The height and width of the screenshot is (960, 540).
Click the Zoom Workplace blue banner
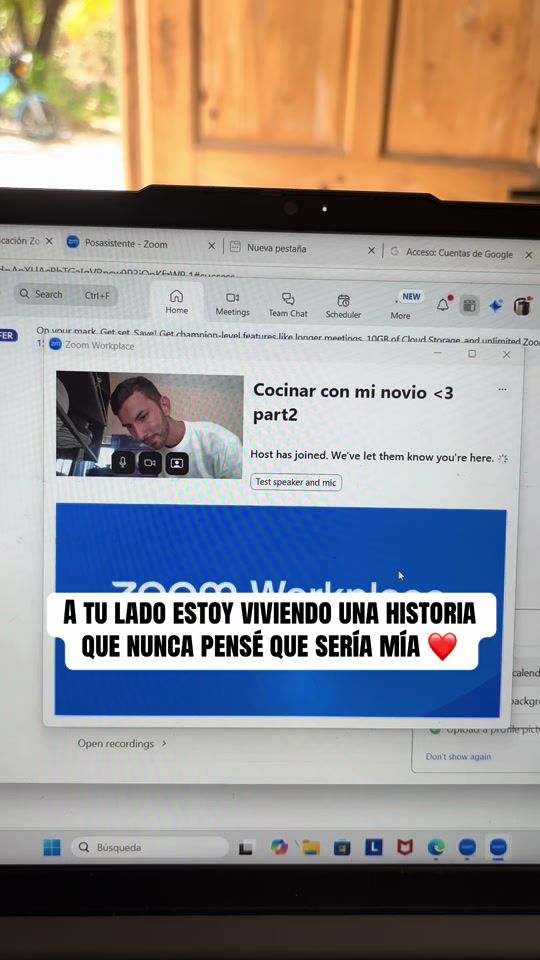point(279,610)
